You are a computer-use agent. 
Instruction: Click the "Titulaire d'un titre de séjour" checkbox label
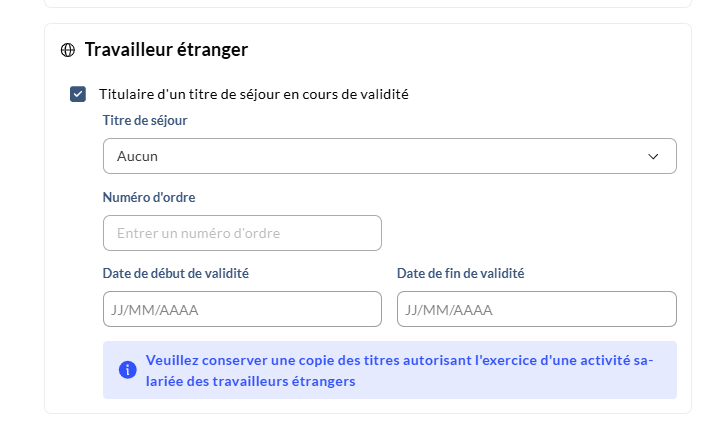click(x=254, y=95)
